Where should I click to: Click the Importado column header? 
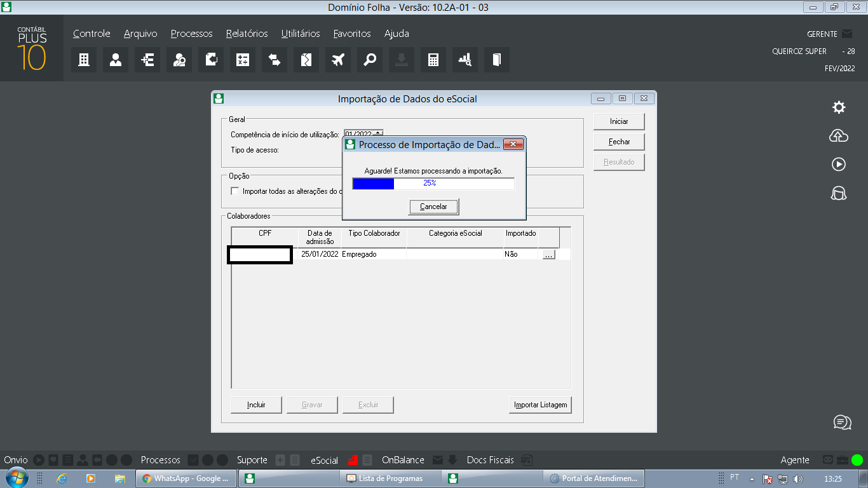point(520,238)
